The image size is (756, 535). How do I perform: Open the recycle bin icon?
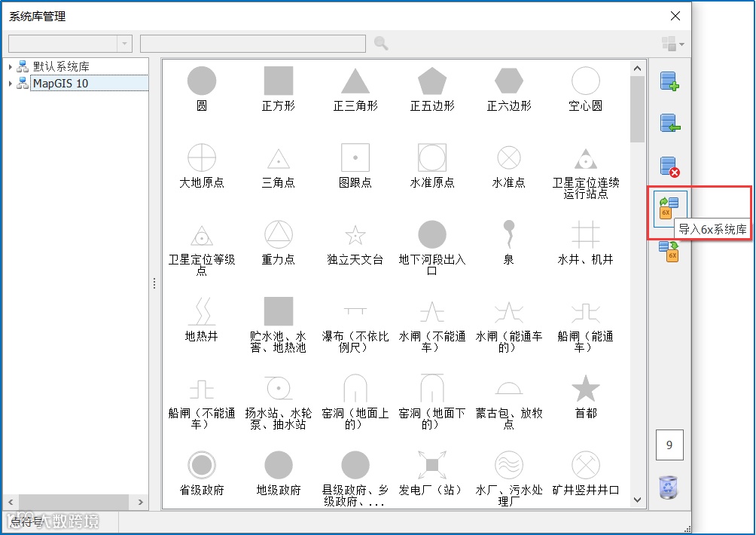[669, 487]
